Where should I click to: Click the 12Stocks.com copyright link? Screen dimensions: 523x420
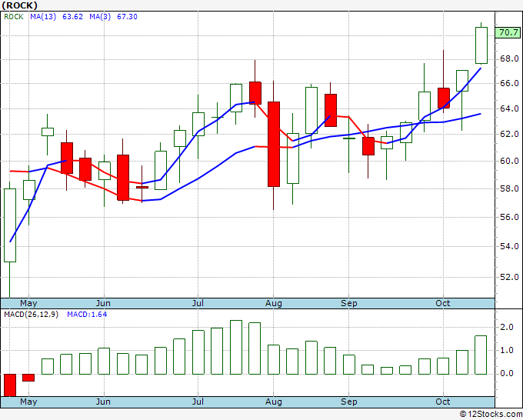[491, 415]
